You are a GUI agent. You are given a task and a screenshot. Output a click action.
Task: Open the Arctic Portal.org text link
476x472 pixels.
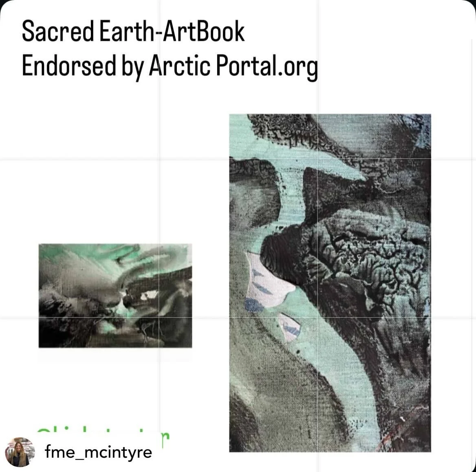pos(233,66)
